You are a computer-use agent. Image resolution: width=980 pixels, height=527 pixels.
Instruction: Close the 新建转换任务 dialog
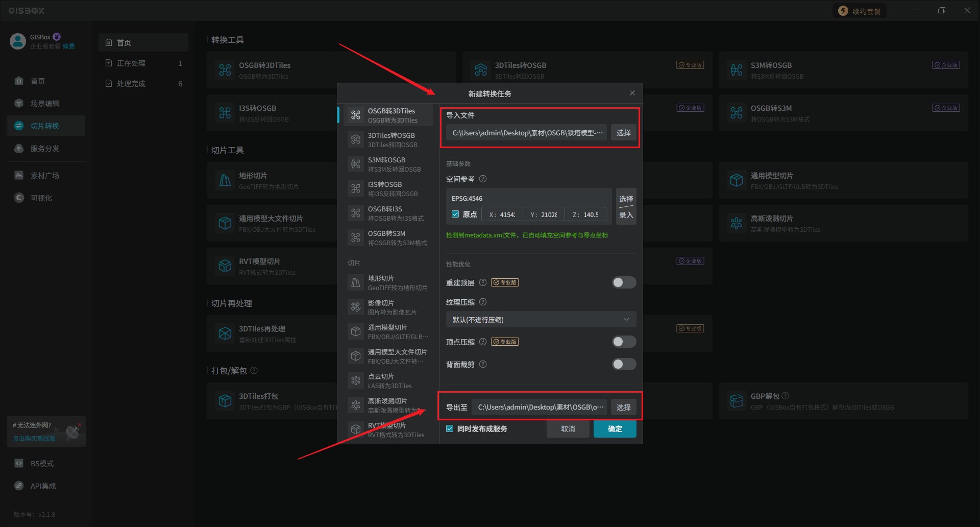click(x=632, y=93)
